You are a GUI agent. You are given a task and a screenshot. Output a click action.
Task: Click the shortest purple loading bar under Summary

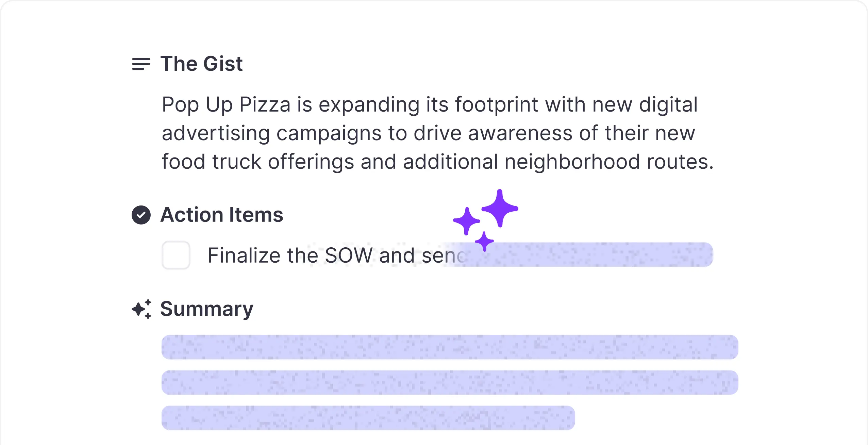[x=368, y=418]
